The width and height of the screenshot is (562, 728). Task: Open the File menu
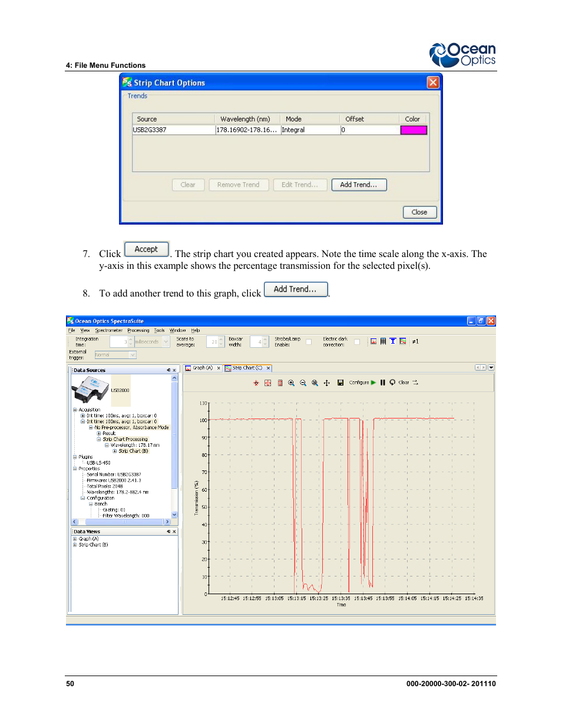[71, 330]
